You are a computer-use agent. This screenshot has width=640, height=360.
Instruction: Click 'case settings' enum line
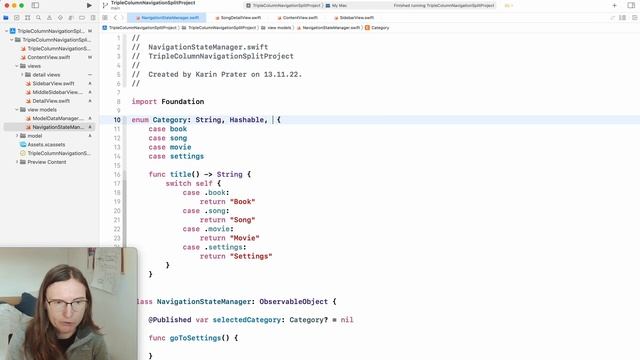click(x=176, y=156)
